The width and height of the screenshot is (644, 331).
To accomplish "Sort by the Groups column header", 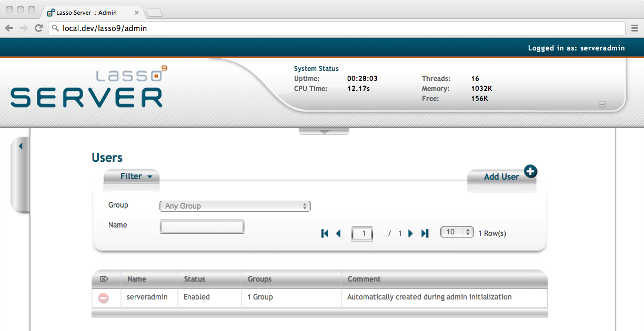I will [x=259, y=279].
